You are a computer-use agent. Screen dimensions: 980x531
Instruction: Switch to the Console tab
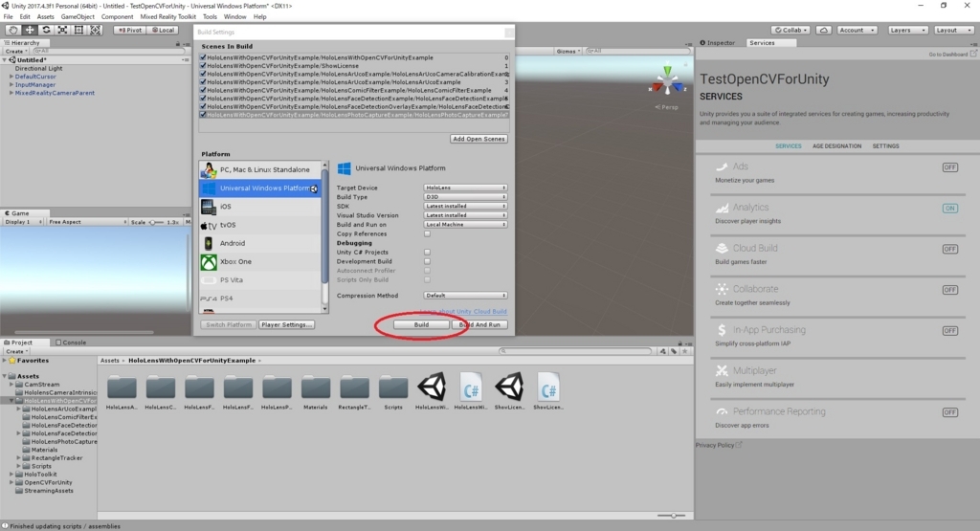[71, 343]
